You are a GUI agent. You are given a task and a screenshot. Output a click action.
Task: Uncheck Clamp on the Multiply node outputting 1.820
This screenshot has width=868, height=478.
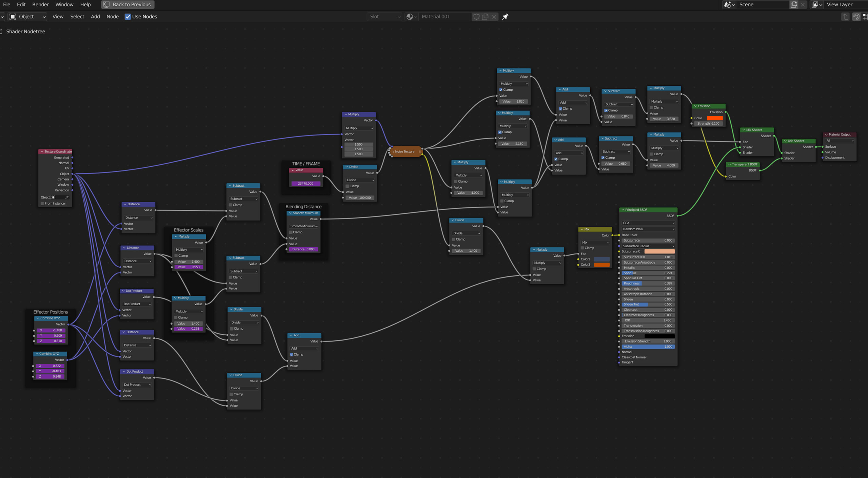501,89
